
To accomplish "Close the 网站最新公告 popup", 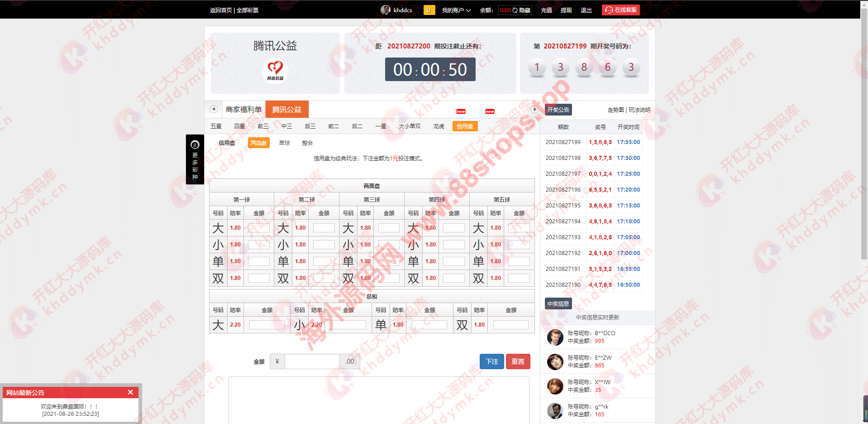I will pyautogui.click(x=130, y=392).
